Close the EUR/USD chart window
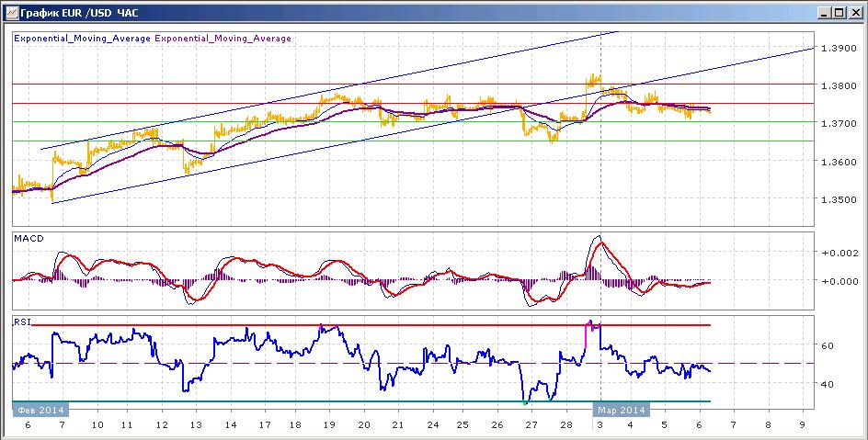This screenshot has width=868, height=440. point(855,12)
